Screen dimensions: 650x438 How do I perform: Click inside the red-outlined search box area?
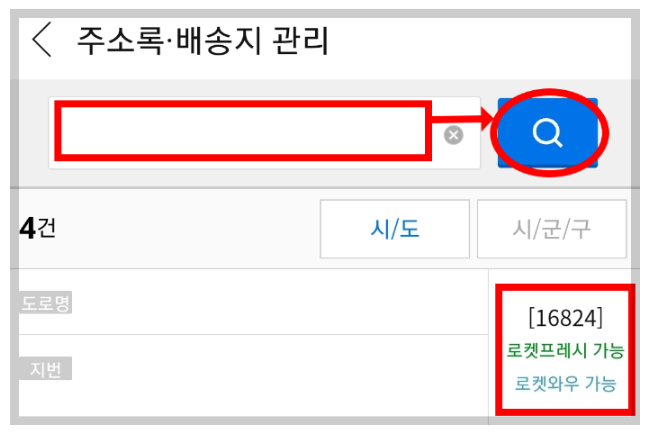(x=243, y=131)
